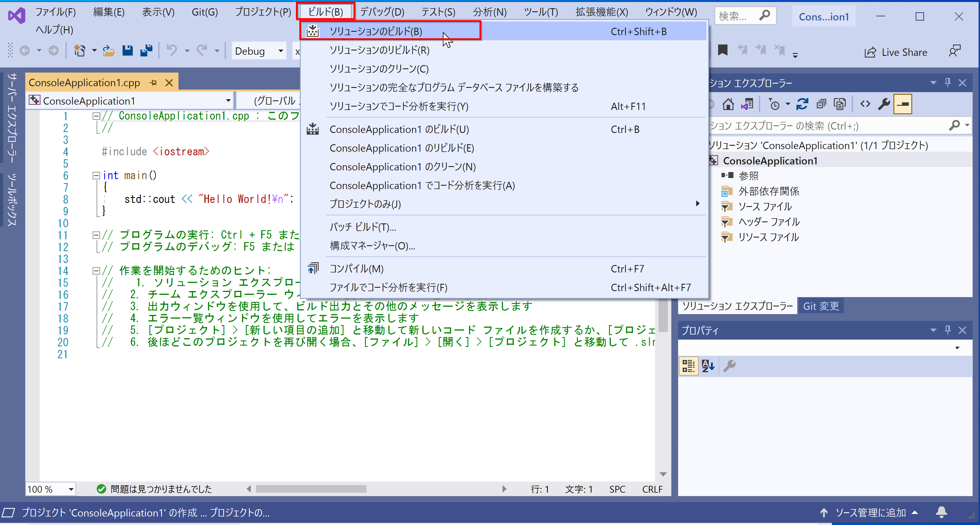Open the Solution Explorer window options dropdown
The width and height of the screenshot is (980, 525).
(x=933, y=82)
